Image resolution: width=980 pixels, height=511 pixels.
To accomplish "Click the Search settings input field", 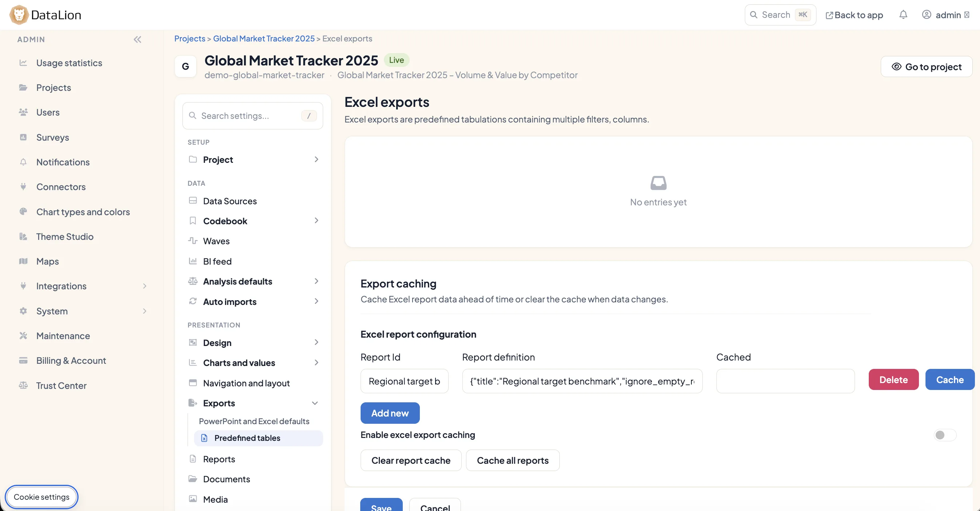I will 253,116.
